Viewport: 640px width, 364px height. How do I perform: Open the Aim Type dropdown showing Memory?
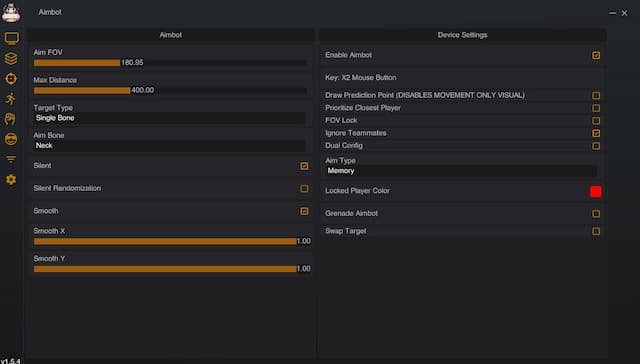click(x=461, y=171)
